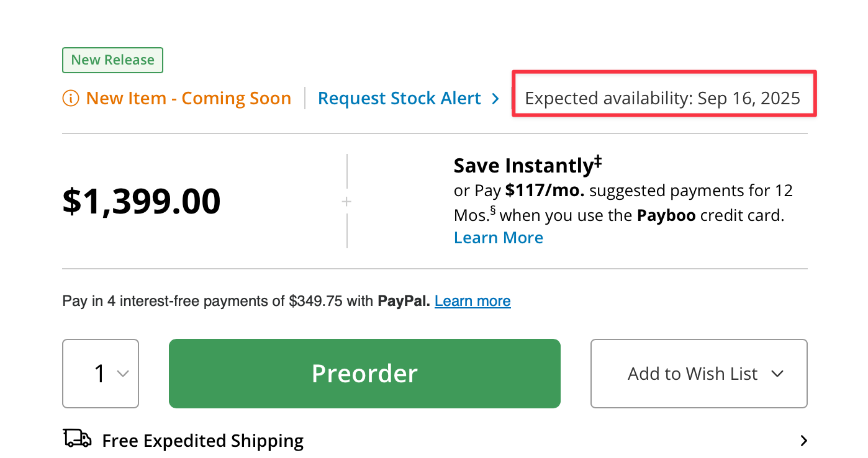
Task: Click the info icon beside New Item - Coming Soon
Action: pos(71,99)
